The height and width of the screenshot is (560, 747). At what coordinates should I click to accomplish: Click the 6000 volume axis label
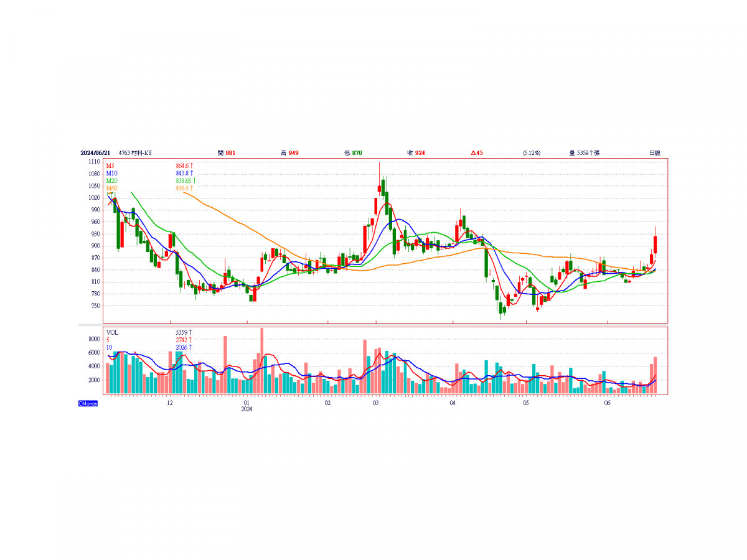tap(95, 353)
